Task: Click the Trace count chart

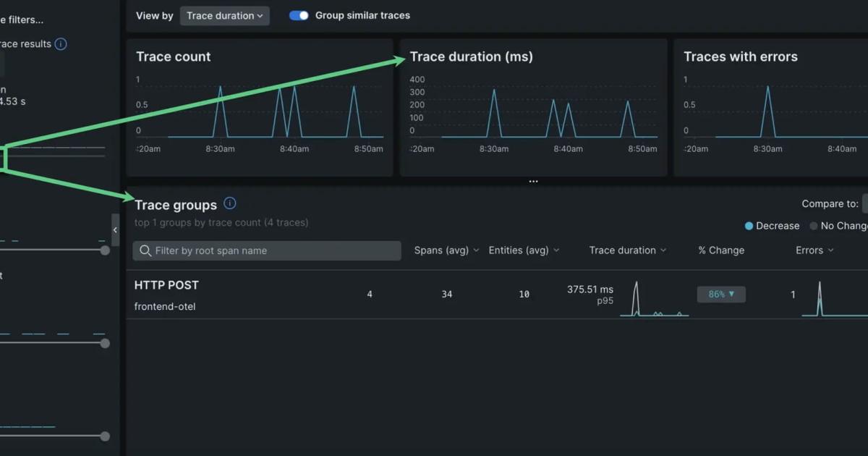Action: point(260,107)
